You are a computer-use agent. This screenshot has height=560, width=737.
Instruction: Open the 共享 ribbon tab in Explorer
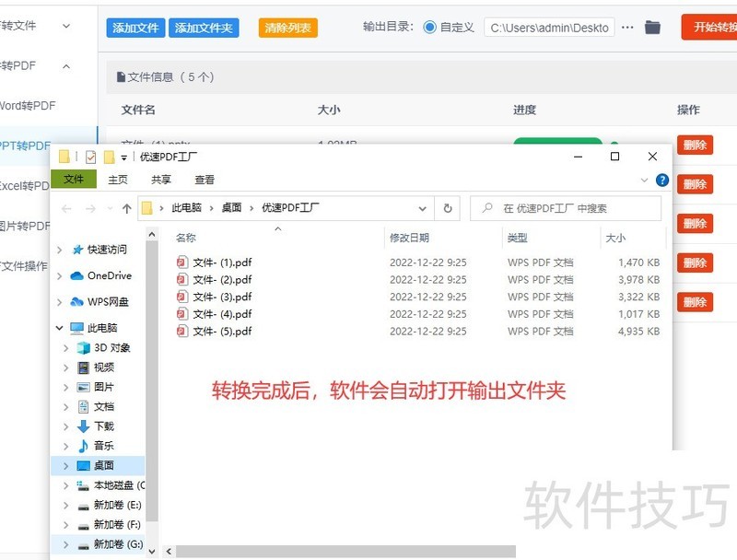point(160,180)
